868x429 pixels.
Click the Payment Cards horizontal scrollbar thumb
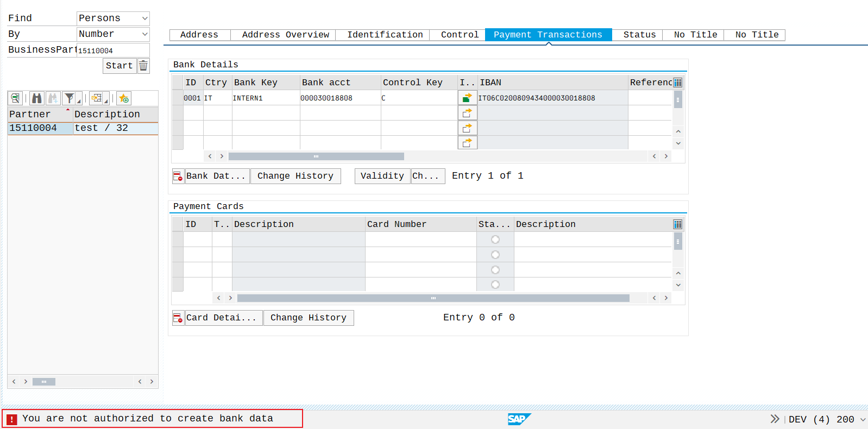[433, 298]
